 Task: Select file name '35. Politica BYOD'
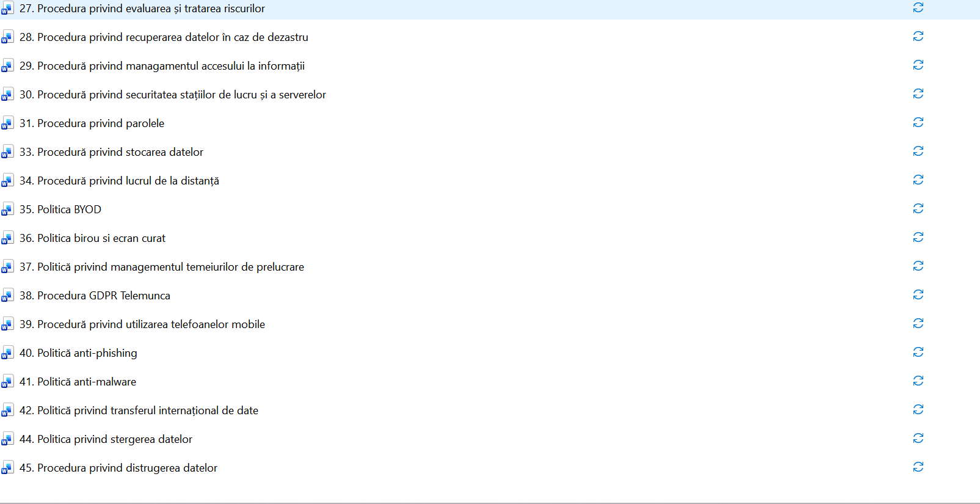pos(60,210)
